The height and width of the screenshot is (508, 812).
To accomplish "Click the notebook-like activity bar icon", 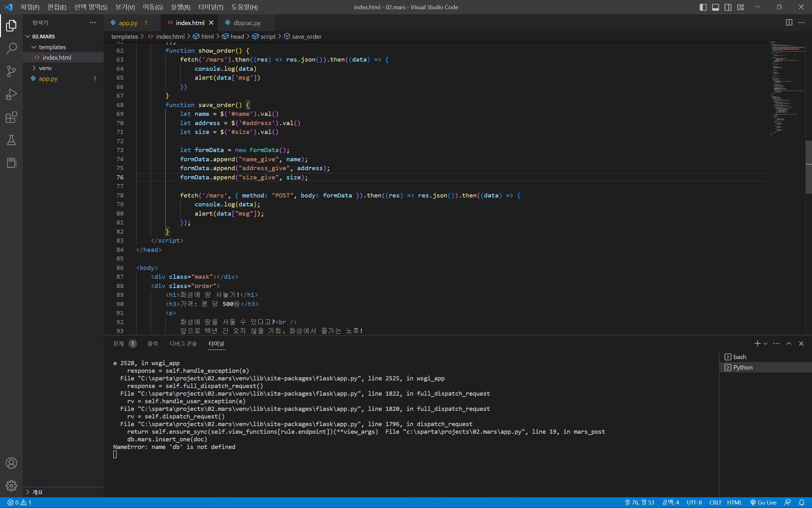I will click(x=11, y=163).
